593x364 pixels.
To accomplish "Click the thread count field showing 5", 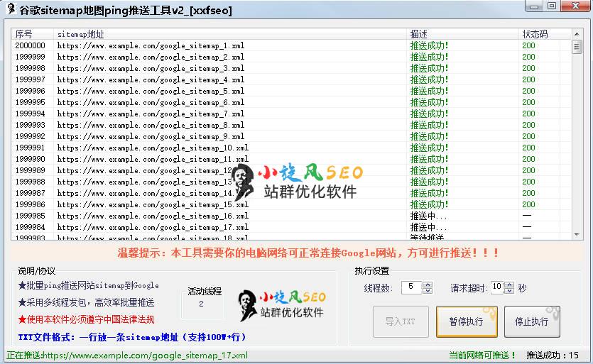I will 411,287.
